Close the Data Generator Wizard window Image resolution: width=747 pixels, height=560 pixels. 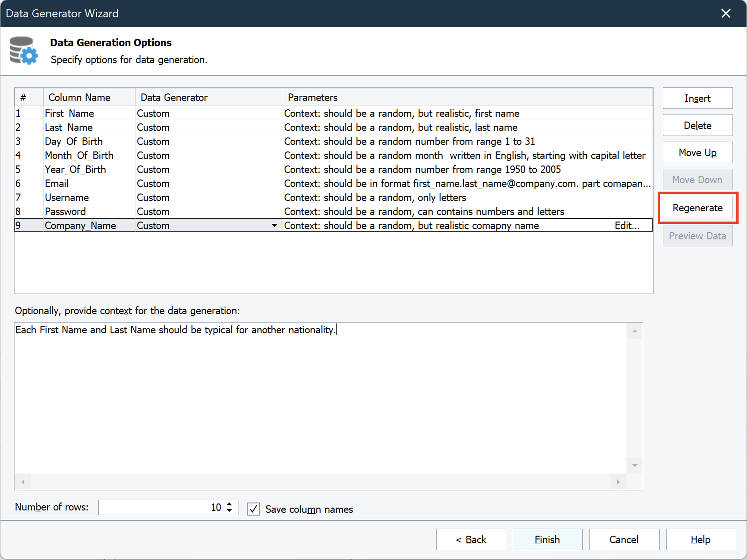(725, 14)
